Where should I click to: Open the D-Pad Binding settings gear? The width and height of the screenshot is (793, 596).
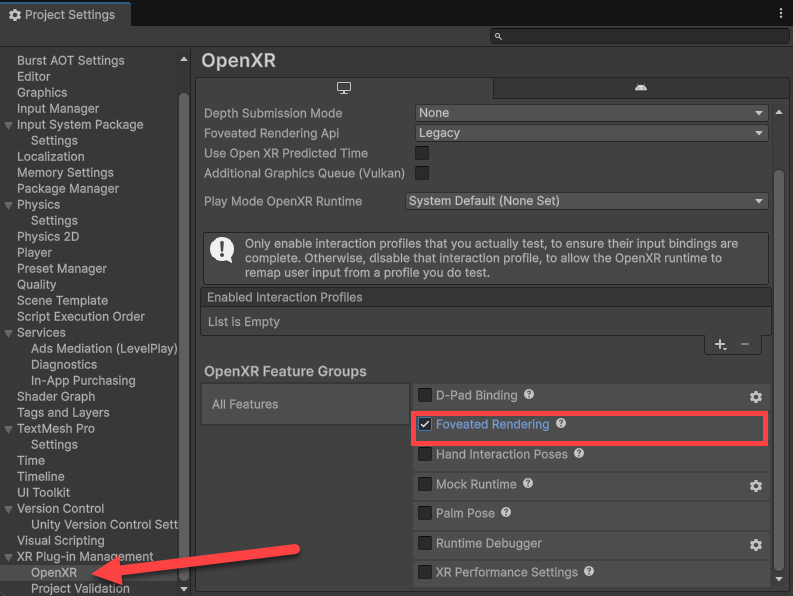(756, 397)
